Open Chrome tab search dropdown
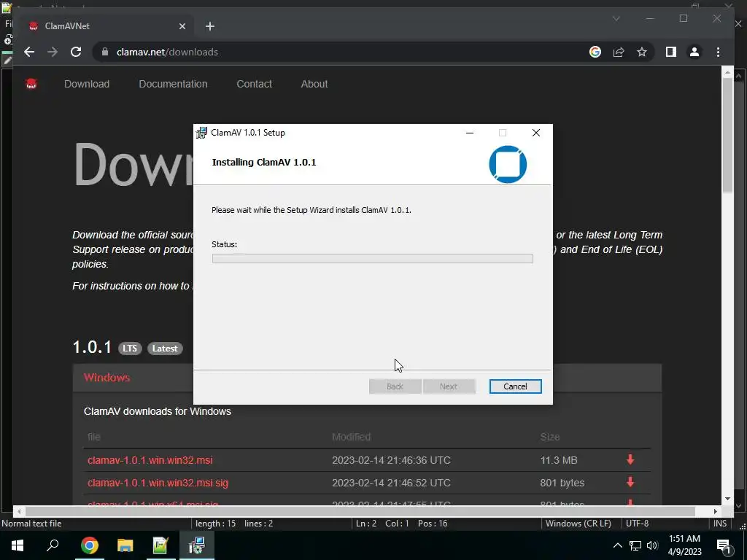747x560 pixels. pyautogui.click(x=616, y=18)
